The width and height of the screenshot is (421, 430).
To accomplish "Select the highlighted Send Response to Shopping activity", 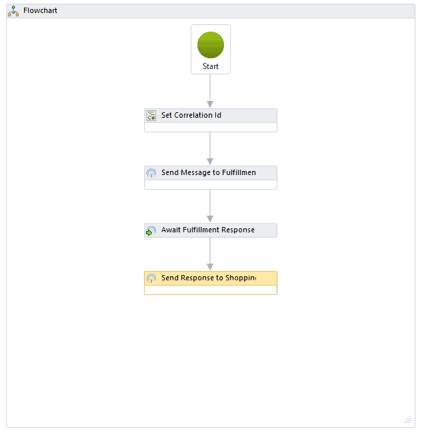I will pyautogui.click(x=211, y=283).
